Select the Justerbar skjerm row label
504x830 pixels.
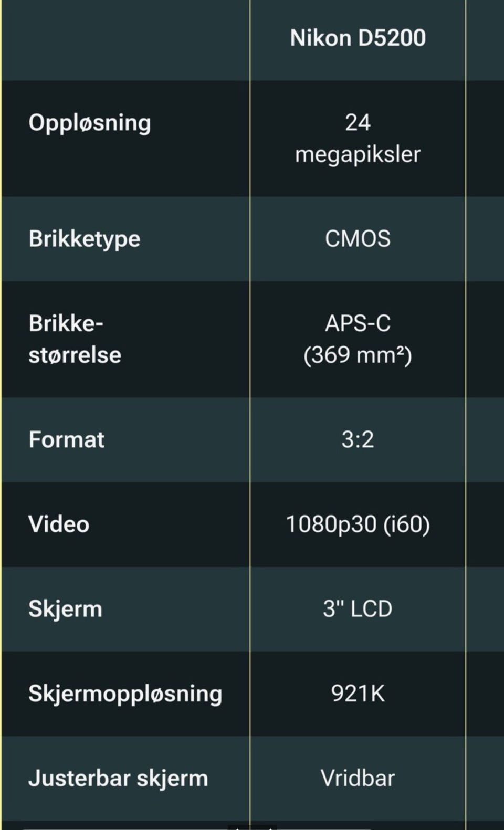118,779
